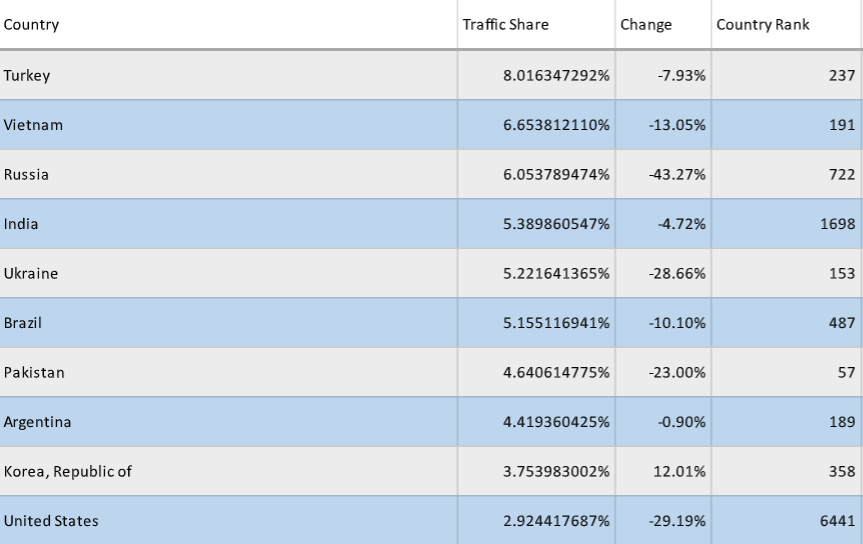Image resolution: width=863 pixels, height=544 pixels.
Task: Click Ukraine's change value -28.66%
Action: (x=678, y=274)
